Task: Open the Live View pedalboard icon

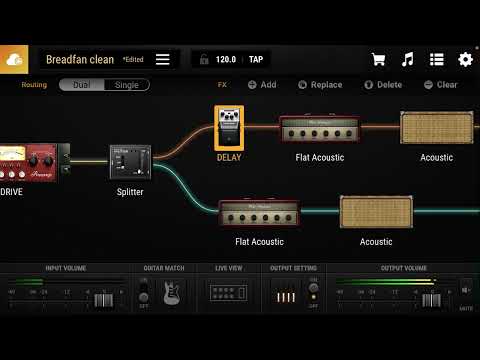Action: tap(228, 293)
